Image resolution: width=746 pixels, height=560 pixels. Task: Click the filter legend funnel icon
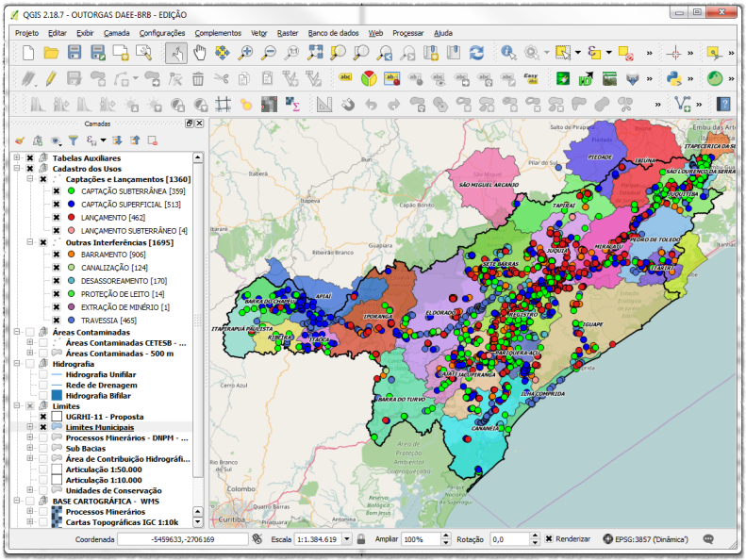coord(73,140)
